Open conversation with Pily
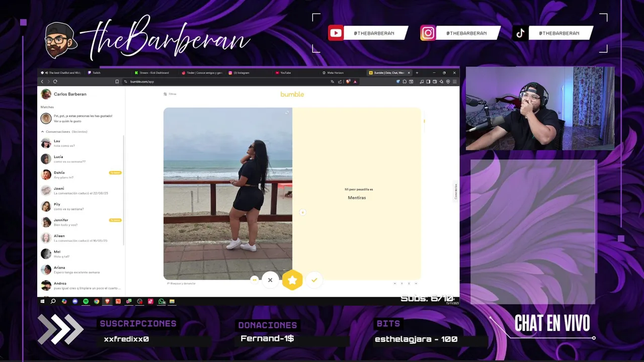The width and height of the screenshot is (644, 362). 81,207
